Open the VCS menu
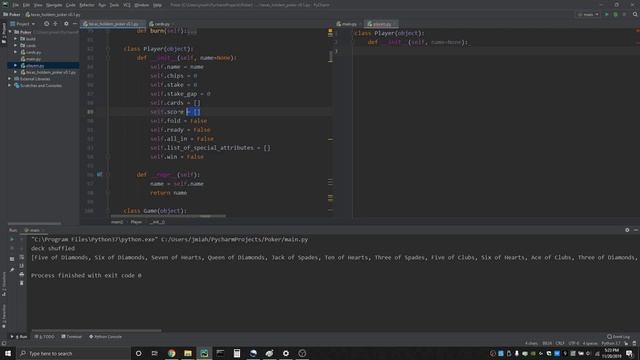Viewport: 640px width, 360px height. (127, 5)
